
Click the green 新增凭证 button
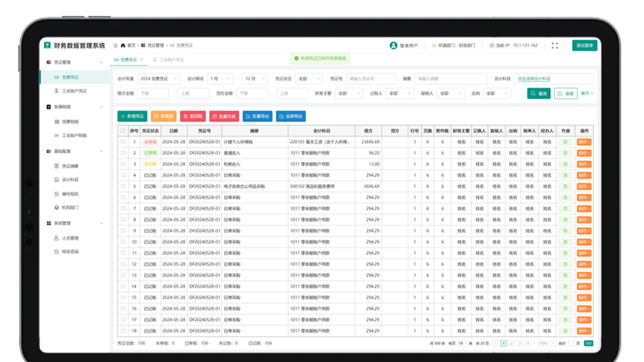[132, 117]
